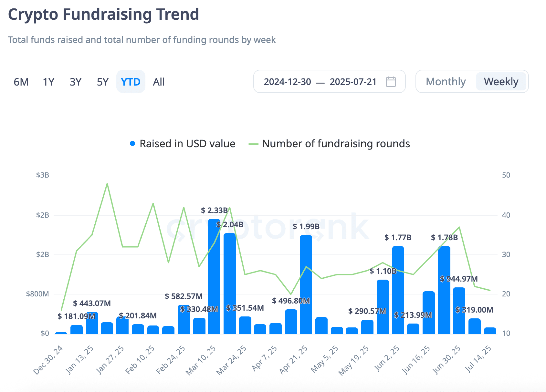Click the $443.07M bar for Jan 13

(92, 323)
